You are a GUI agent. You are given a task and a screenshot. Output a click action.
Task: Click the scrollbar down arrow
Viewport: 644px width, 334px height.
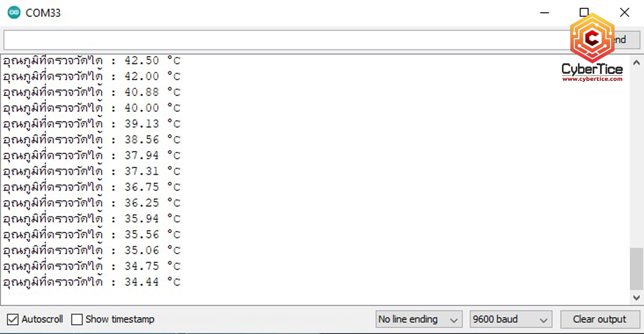coord(636,298)
